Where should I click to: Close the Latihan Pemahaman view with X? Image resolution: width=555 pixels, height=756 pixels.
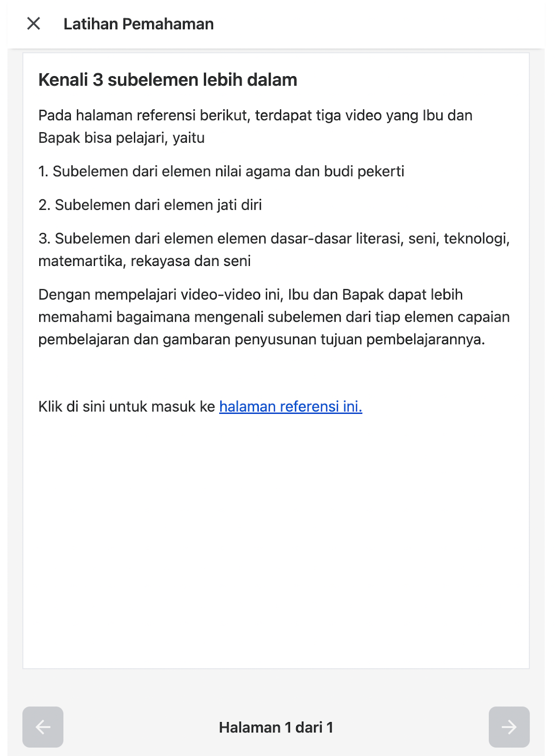click(34, 23)
